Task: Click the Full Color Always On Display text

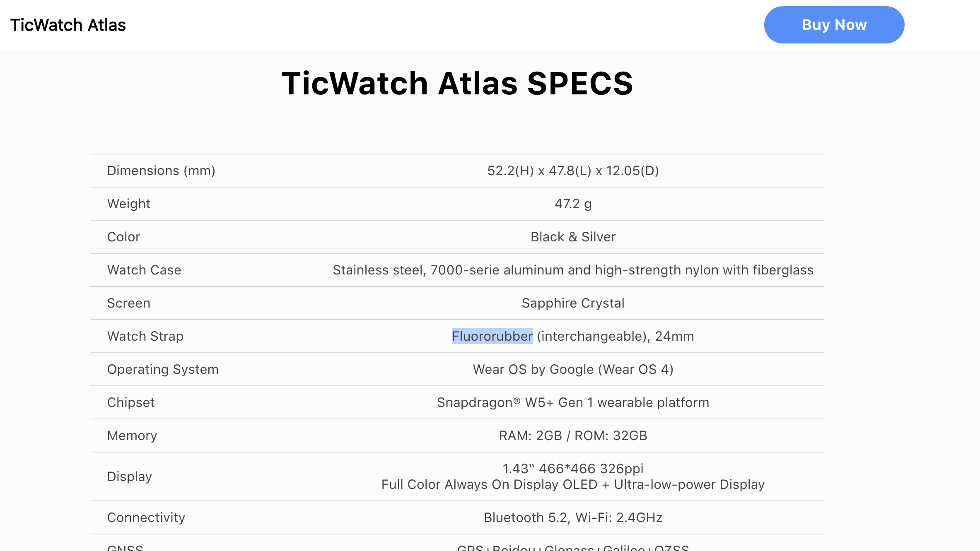Action: [573, 484]
